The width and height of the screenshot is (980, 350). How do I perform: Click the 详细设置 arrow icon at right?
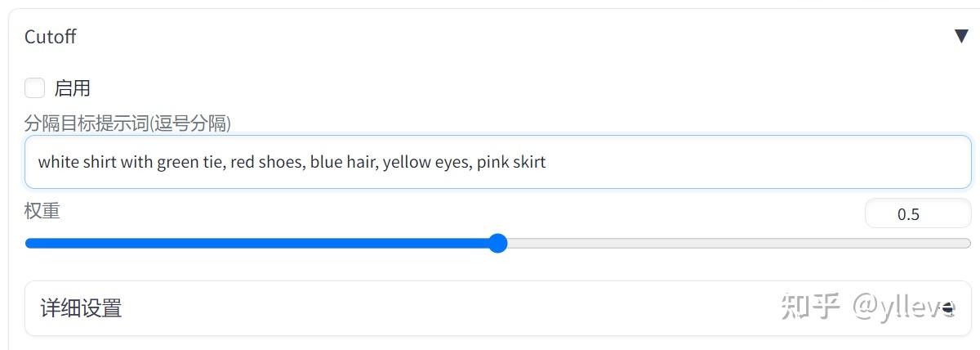(947, 308)
